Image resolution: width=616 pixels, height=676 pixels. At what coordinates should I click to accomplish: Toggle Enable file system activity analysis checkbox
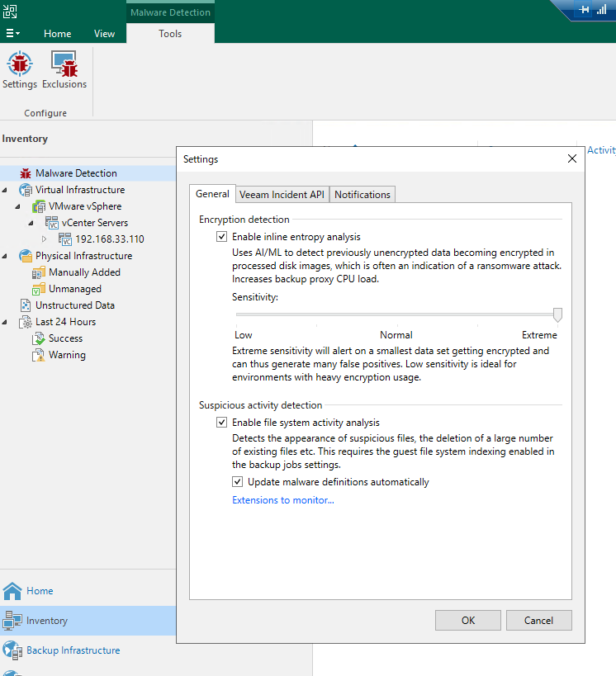tap(222, 423)
